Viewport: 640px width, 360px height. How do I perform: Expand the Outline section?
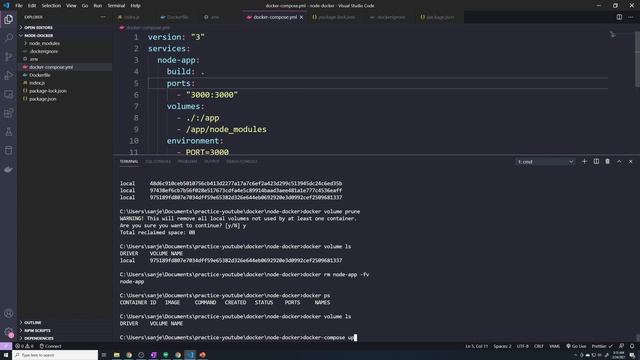[x=32, y=322]
